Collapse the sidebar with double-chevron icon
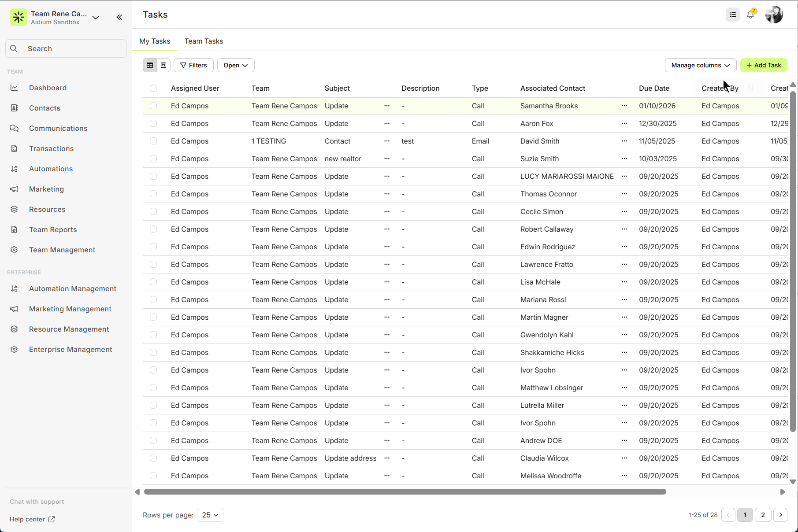Image resolution: width=798 pixels, height=532 pixels. [x=119, y=17]
